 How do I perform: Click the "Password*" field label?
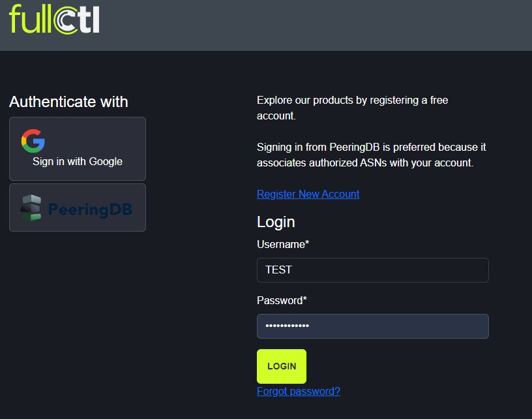coord(282,300)
